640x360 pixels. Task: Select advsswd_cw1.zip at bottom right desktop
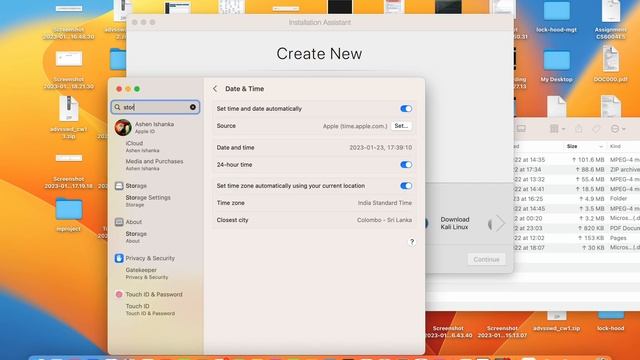(557, 322)
